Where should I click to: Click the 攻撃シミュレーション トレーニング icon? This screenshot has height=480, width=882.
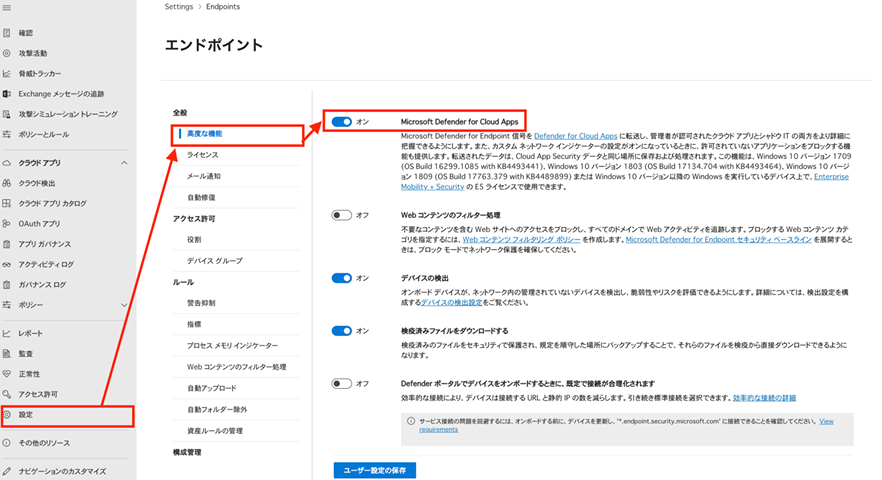(x=7, y=114)
